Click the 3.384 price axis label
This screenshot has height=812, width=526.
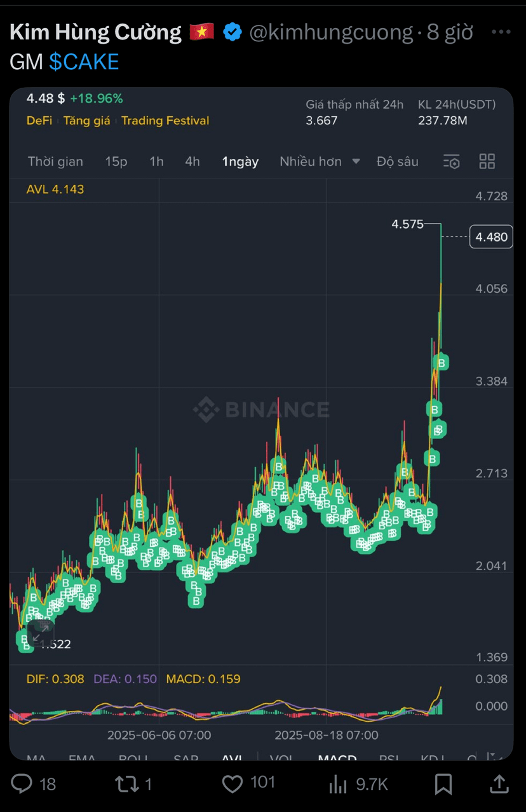tap(492, 381)
